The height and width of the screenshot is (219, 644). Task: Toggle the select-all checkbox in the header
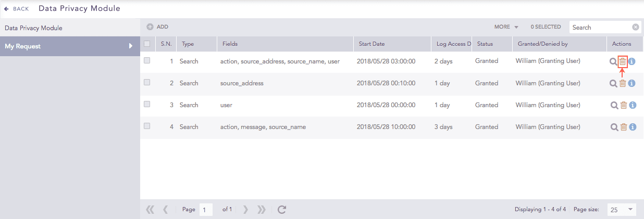(x=147, y=44)
